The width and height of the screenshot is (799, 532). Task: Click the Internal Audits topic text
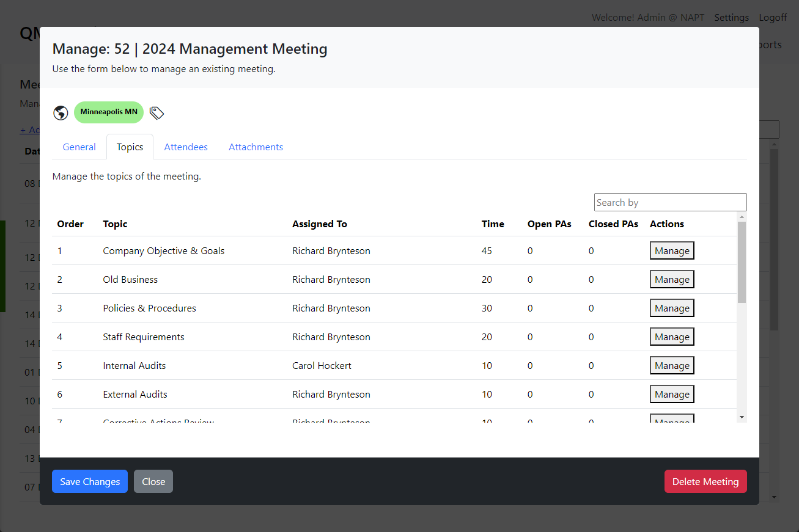pyautogui.click(x=134, y=366)
